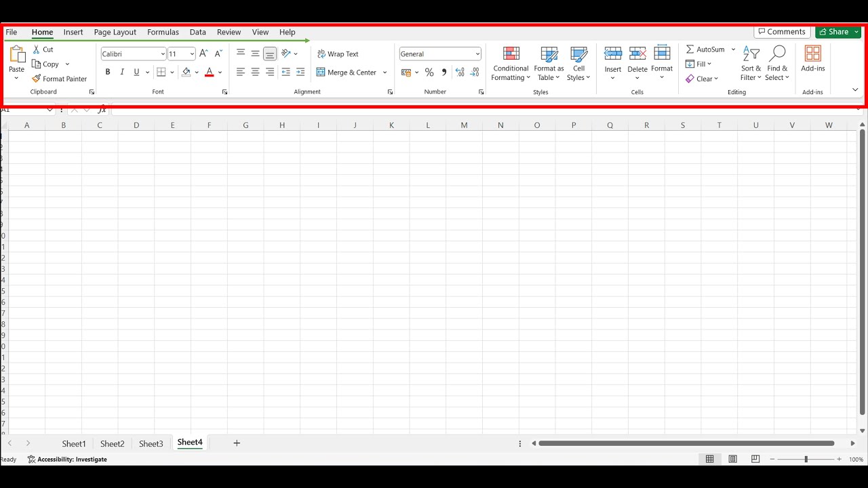Expand the Merge & Center options arrow
This screenshot has width=868, height=488.
point(384,73)
